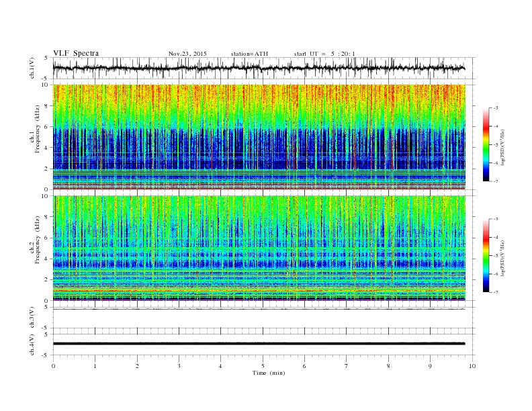Image resolution: width=532 pixels, height=411 pixels.
Task: Click time axis tick label "0"
Action: click(x=53, y=366)
